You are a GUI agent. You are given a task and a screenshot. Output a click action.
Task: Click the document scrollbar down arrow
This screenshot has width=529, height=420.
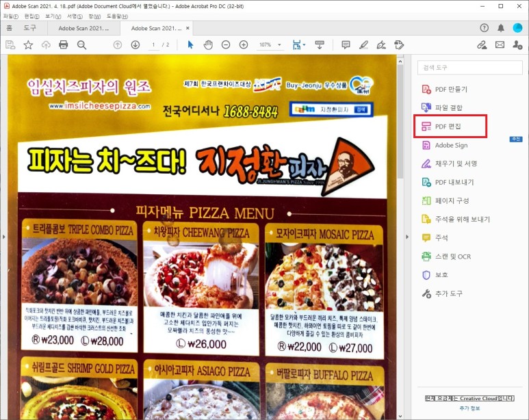tap(400, 417)
